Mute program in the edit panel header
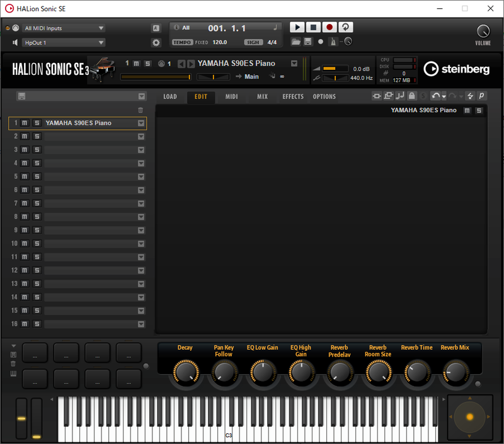This screenshot has height=444, width=504. 467,110
